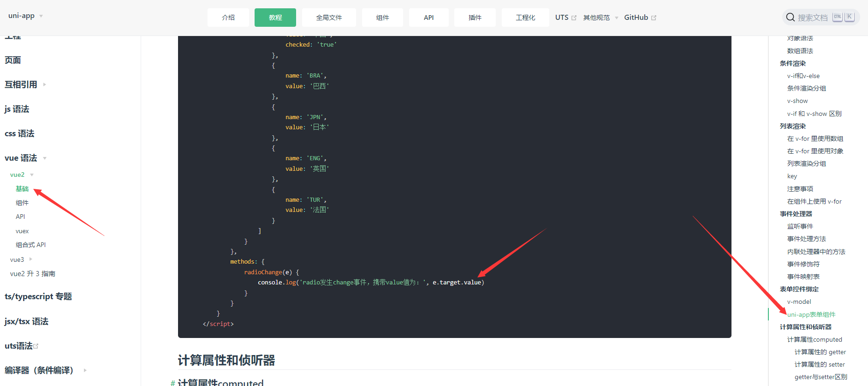The height and width of the screenshot is (386, 868).
Task: Open jsx/tsx 语法 sidebar section
Action: [26, 321]
